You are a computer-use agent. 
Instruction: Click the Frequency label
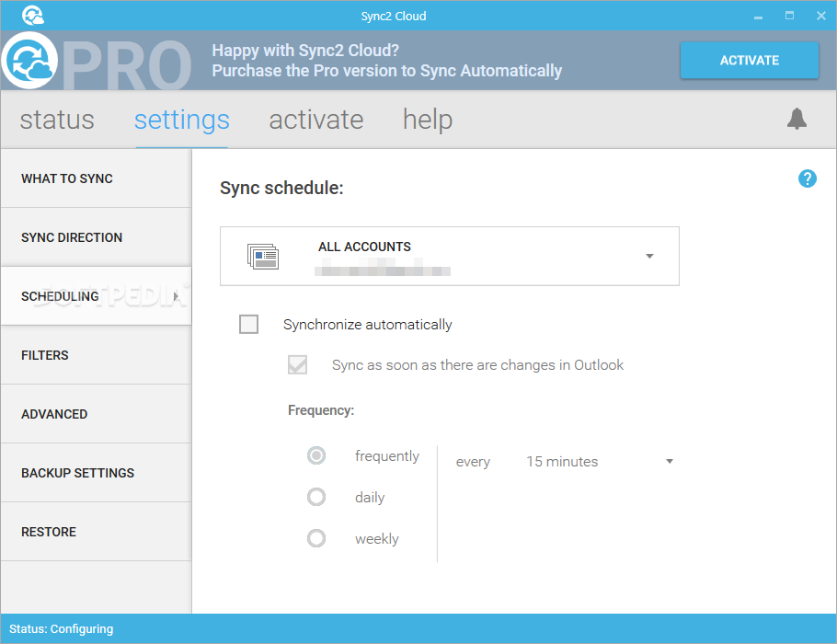pyautogui.click(x=321, y=410)
